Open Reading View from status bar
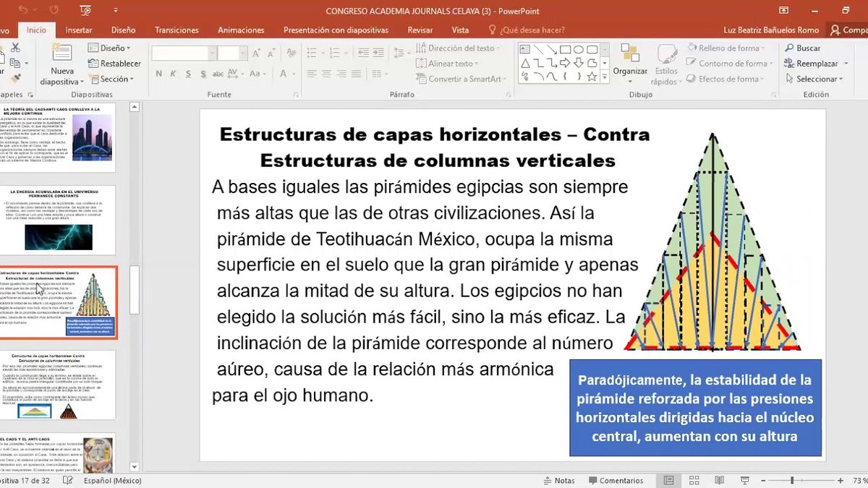 pos(719,480)
